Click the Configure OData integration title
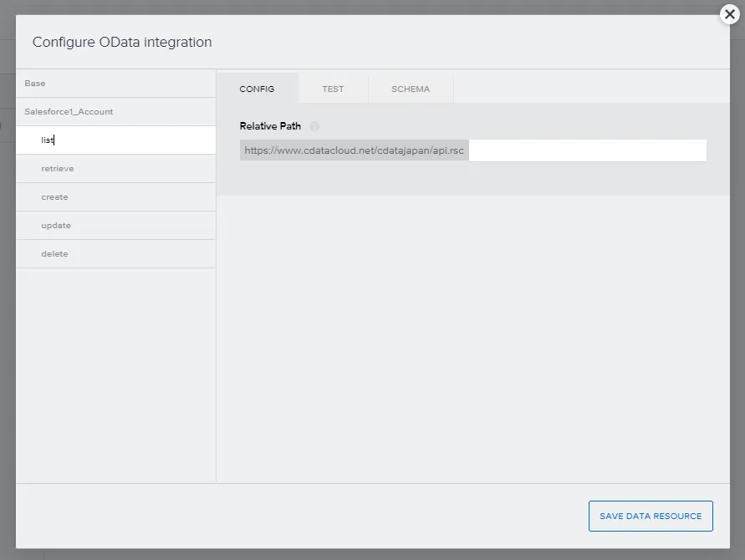Viewport: 745px width, 560px height. (x=122, y=42)
